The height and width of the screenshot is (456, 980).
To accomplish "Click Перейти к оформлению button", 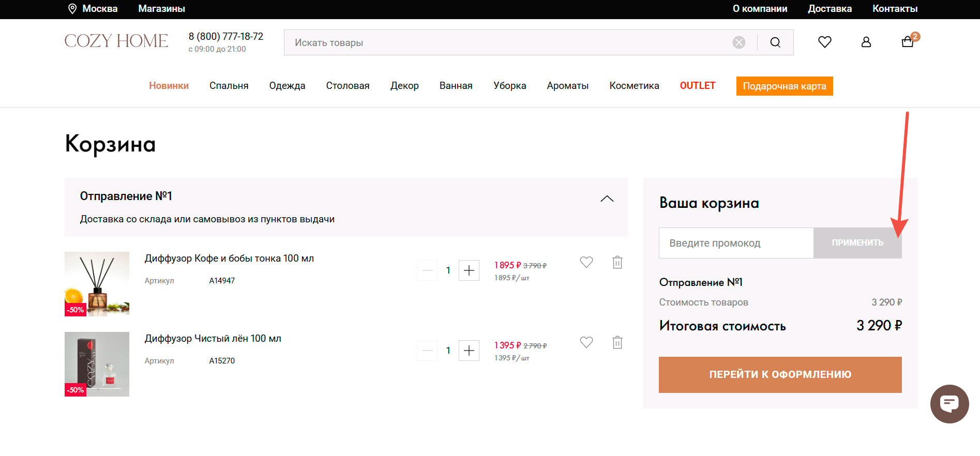I will tap(780, 375).
